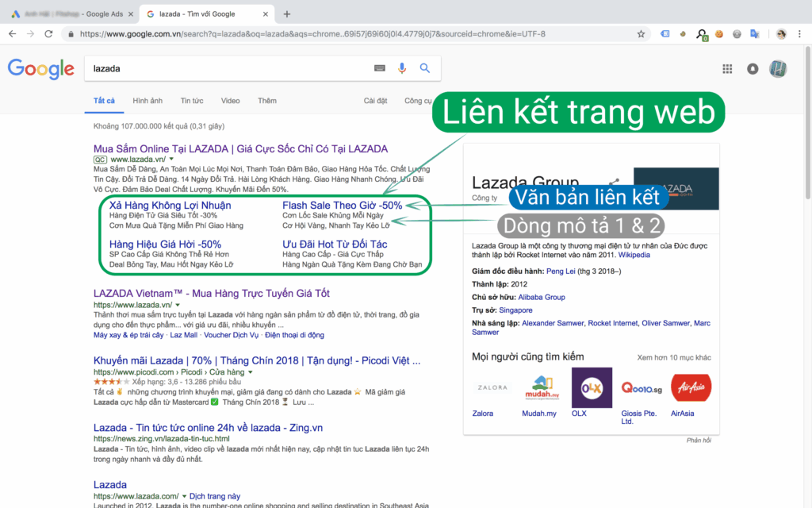Open Peng Lei CEO link
The width and height of the screenshot is (812, 508).
click(x=561, y=271)
